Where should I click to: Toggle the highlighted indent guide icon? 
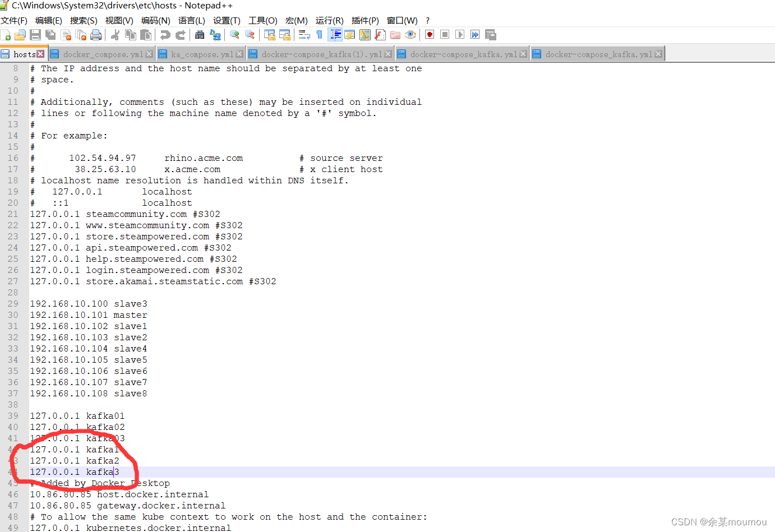click(x=335, y=35)
